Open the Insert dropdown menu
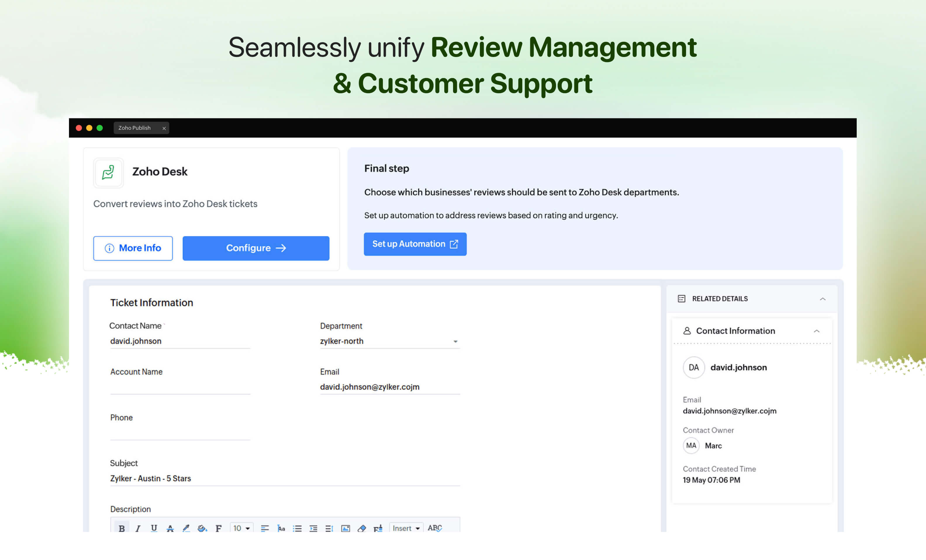 [406, 528]
